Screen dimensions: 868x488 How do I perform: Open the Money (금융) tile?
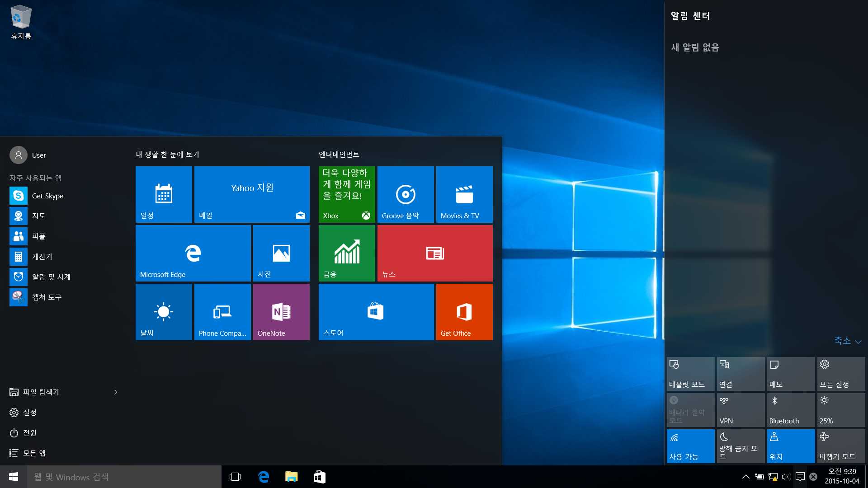click(347, 253)
